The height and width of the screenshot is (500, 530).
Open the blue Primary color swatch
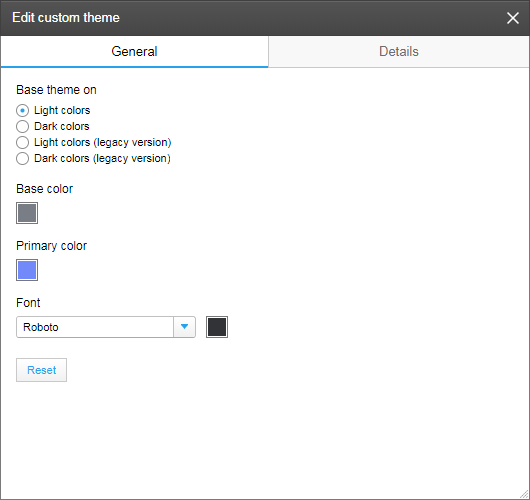[27, 270]
